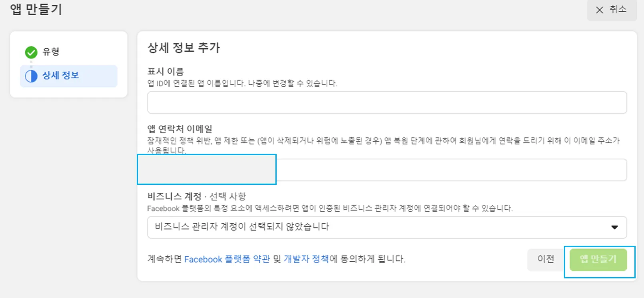Focus the 표시 이름 text input
Viewport: 644px width, 298px height.
(x=387, y=103)
